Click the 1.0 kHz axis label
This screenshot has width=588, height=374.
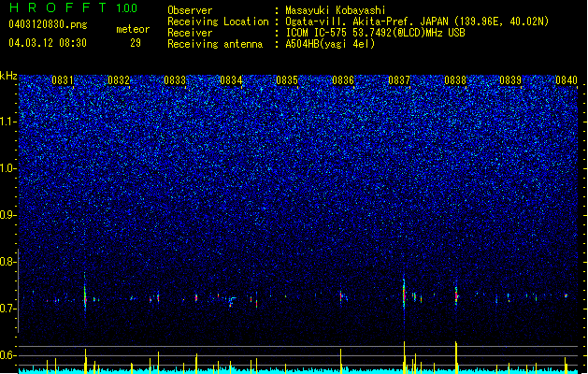pyautogui.click(x=7, y=168)
